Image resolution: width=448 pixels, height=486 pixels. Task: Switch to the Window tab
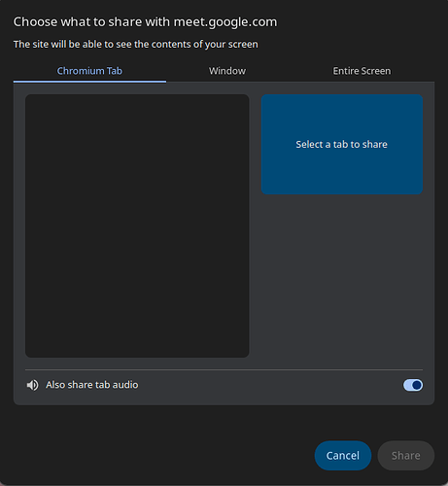point(227,71)
